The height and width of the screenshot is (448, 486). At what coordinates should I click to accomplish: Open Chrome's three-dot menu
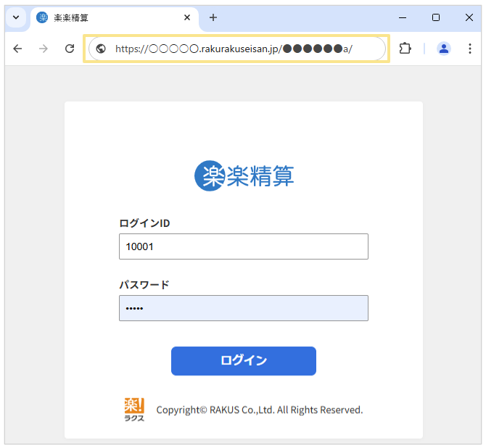click(x=469, y=49)
